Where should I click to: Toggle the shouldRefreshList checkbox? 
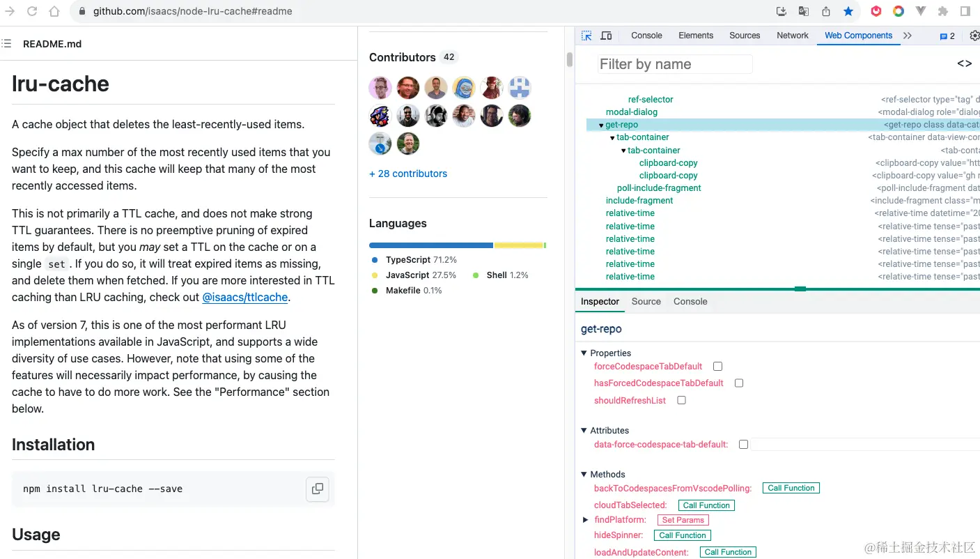(681, 400)
